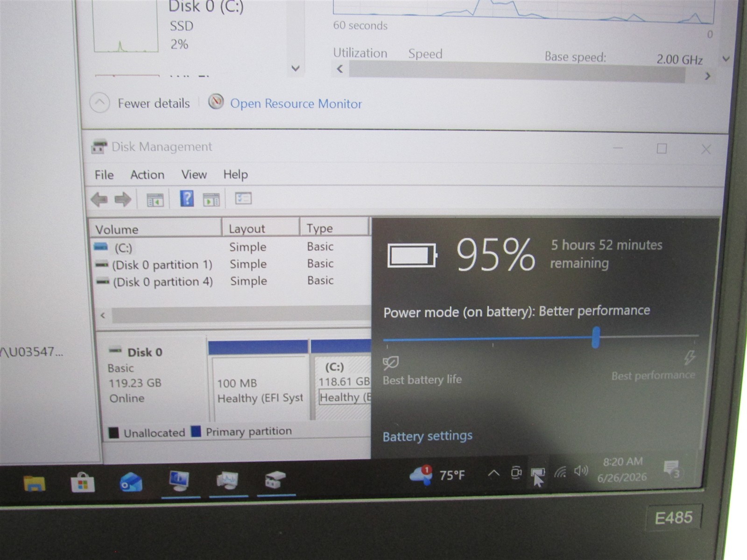The image size is (747, 560).
Task: Click the battery tray icon
Action: [538, 474]
